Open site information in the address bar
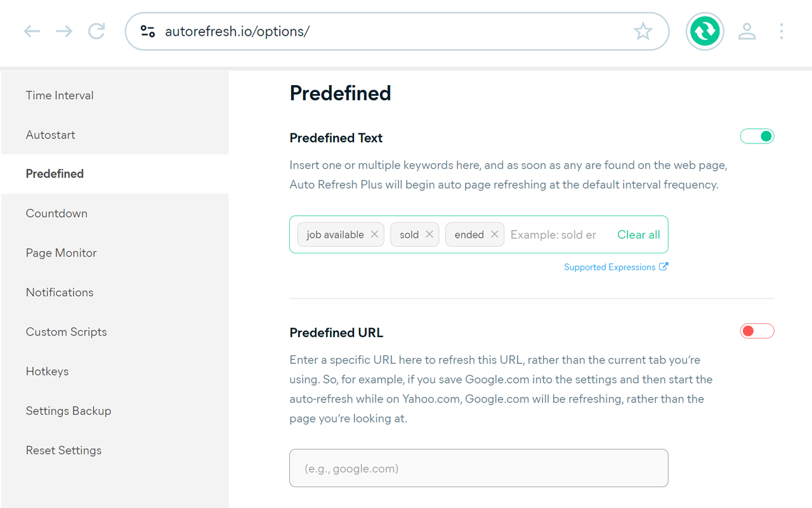 [147, 30]
